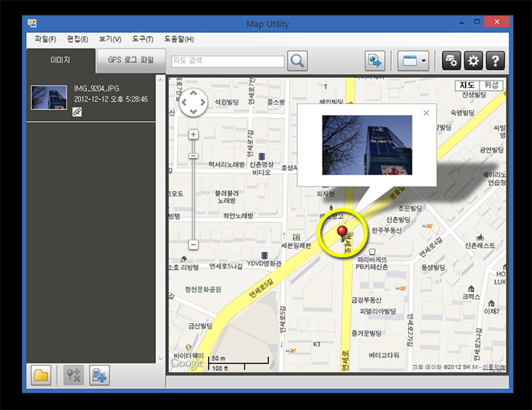The width and height of the screenshot is (532, 410).
Task: Switch map to 지도 view
Action: pyautogui.click(x=467, y=85)
